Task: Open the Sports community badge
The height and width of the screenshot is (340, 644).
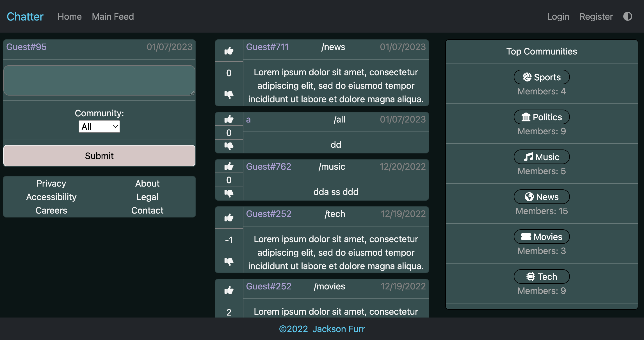Action: point(542,77)
